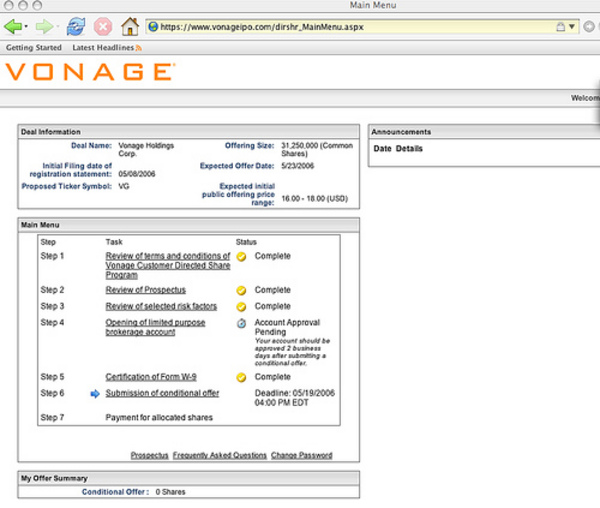Open the Latest Headlines bookmark
600x508 pixels.
pyautogui.click(x=103, y=48)
